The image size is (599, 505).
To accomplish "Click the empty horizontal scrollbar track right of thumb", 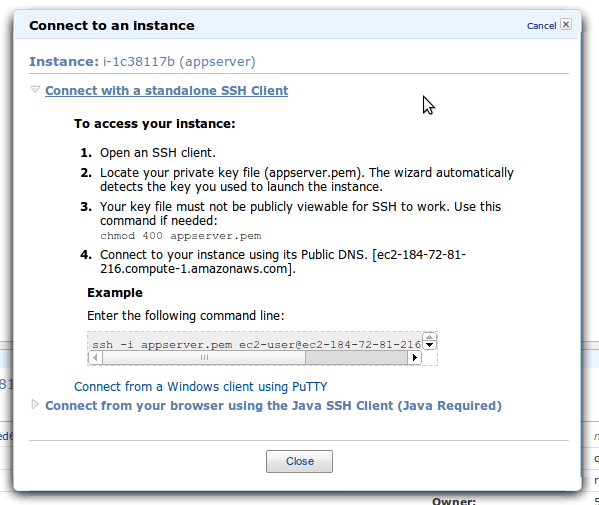I will 356,358.
